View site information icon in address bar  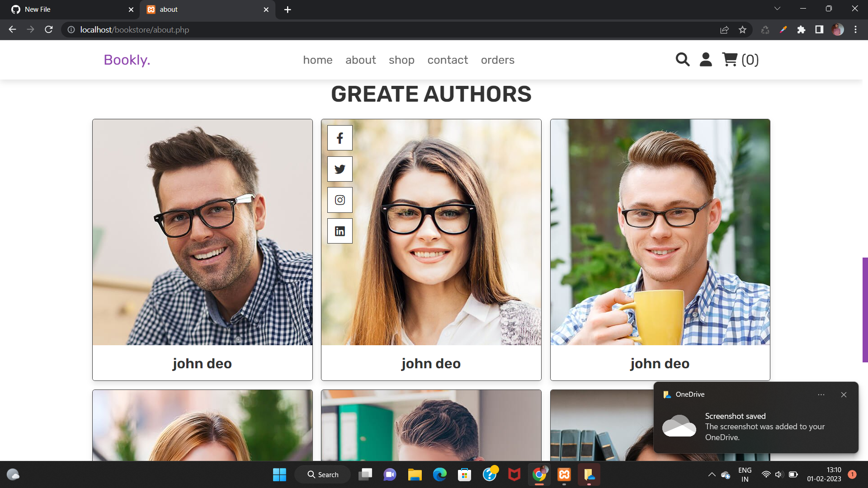tap(71, 29)
